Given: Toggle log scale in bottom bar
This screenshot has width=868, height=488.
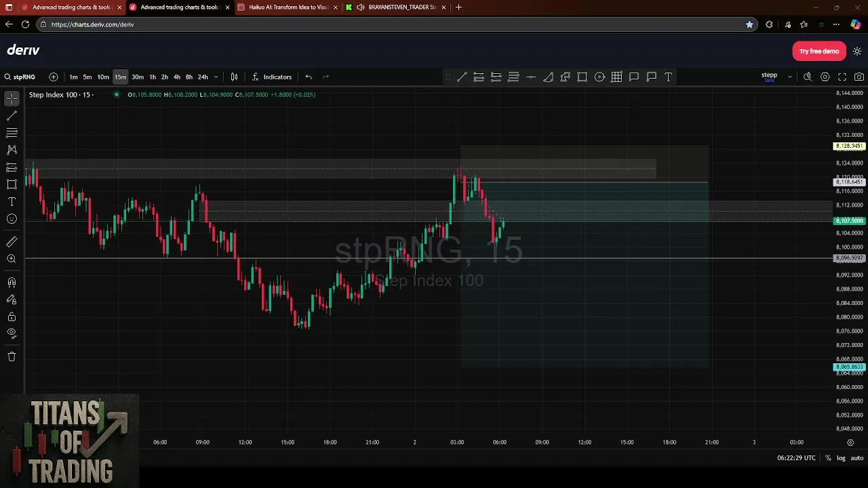Looking at the screenshot, I should click(x=841, y=458).
